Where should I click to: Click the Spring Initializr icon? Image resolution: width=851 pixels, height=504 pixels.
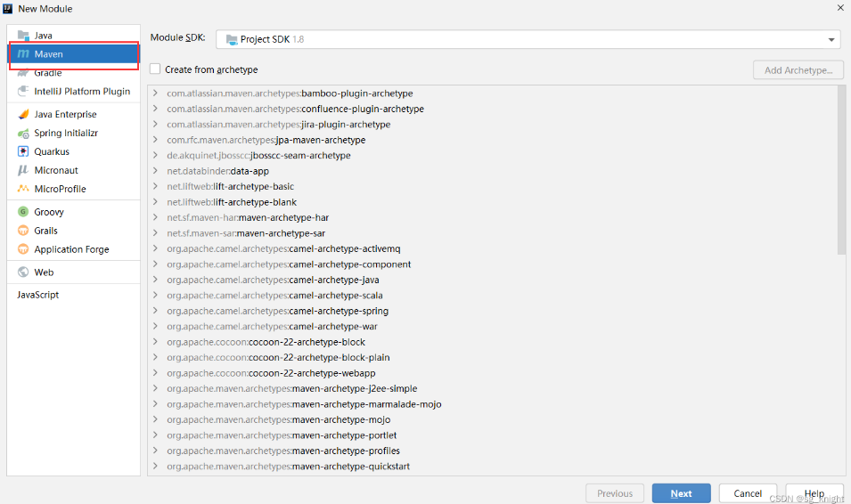(23, 133)
